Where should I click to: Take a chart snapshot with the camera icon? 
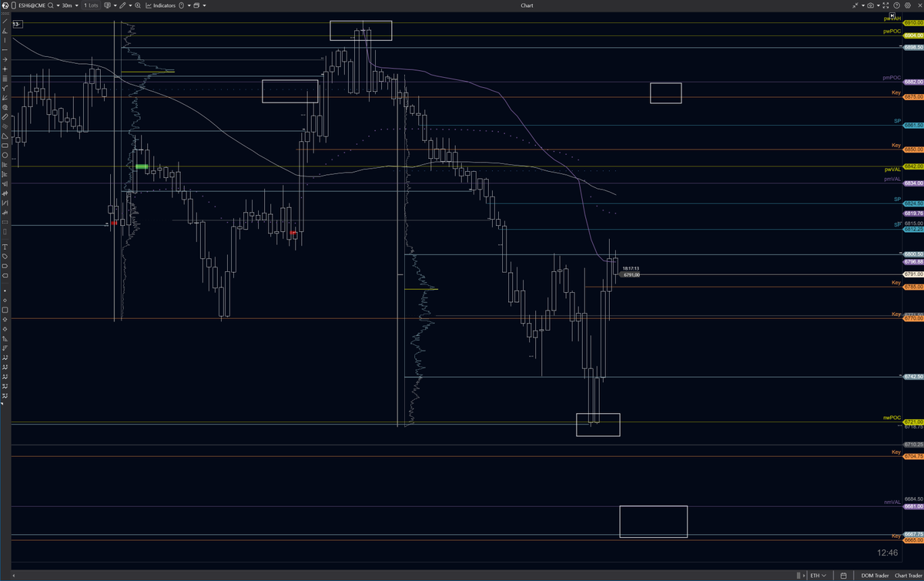point(870,5)
